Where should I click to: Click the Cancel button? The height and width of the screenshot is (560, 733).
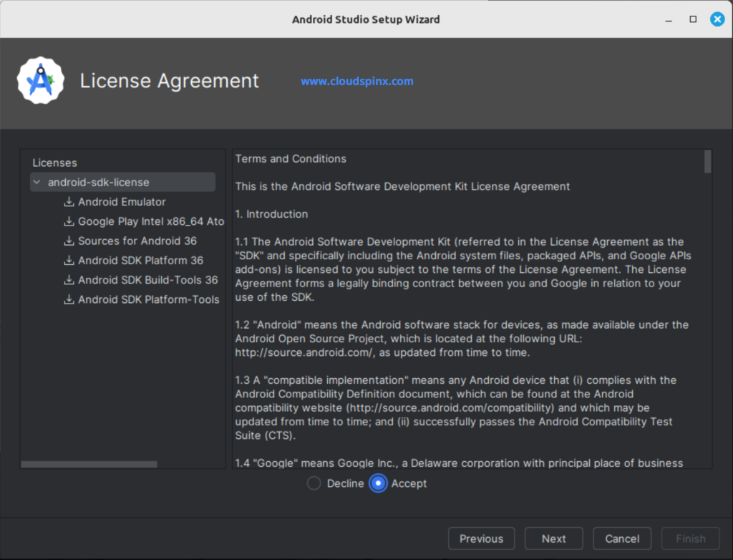click(x=621, y=538)
